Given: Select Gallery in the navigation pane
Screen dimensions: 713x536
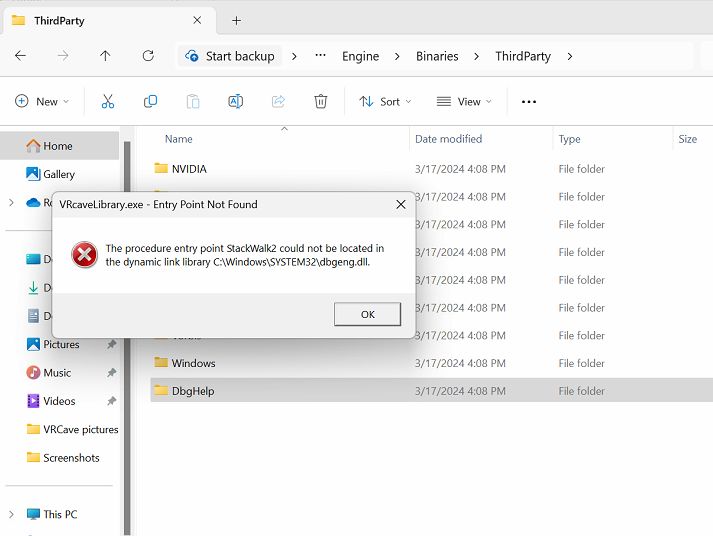Looking at the screenshot, I should pyautogui.click(x=60, y=174).
